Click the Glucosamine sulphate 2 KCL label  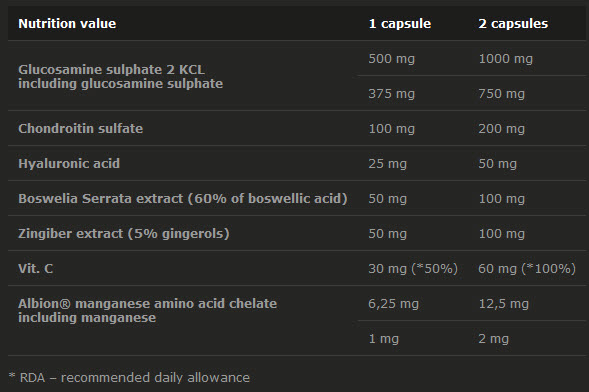click(112, 70)
